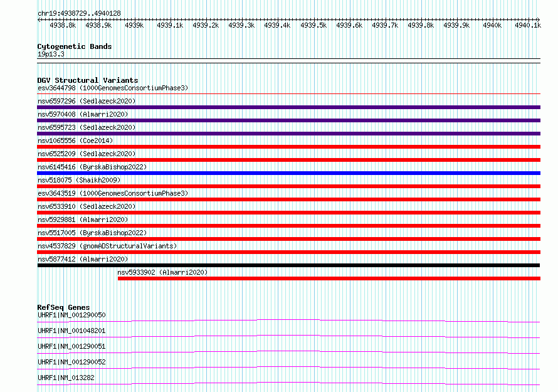558x392 pixels.
Task: Open variant esv3644798 (1000GenomesConsortiumPhase3)
Action: coord(113,88)
